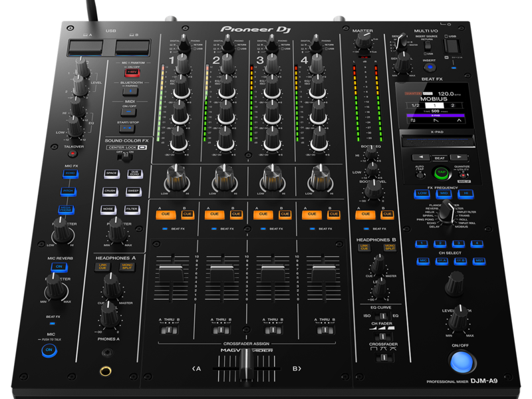The height and width of the screenshot is (399, 532).
Task: Click the channel 3 fader cap
Action: tap(273, 273)
